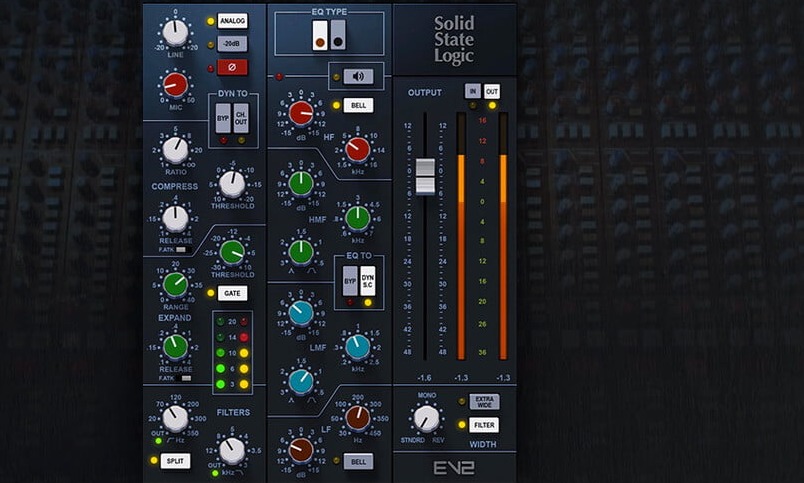Image resolution: width=804 pixels, height=483 pixels.
Task: Toggle the EQ TO BYP switch
Action: [x=350, y=281]
